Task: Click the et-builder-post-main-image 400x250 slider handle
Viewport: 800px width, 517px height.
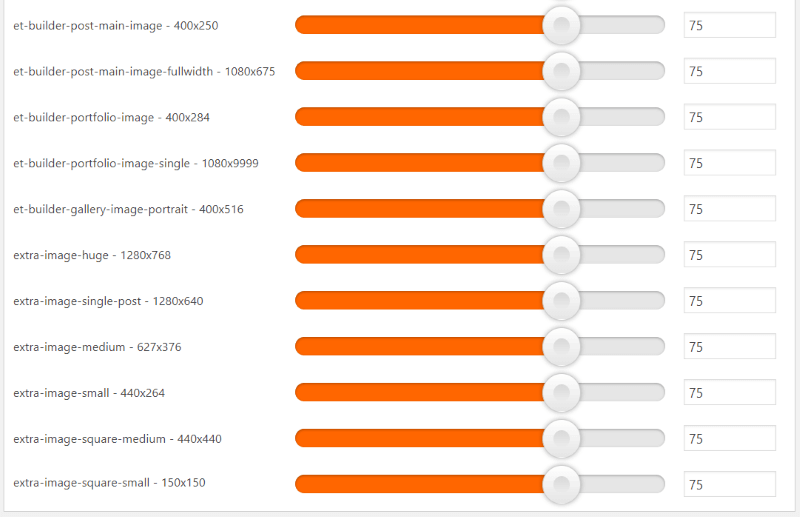Action: pyautogui.click(x=561, y=25)
